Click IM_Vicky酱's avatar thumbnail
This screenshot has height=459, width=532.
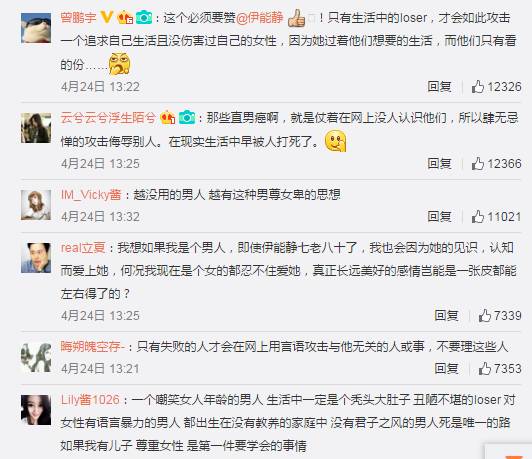tap(36, 205)
